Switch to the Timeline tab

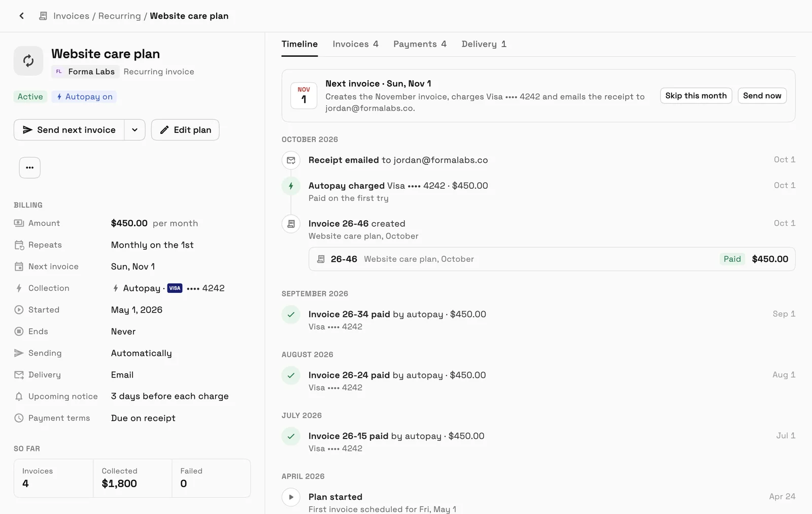299,44
